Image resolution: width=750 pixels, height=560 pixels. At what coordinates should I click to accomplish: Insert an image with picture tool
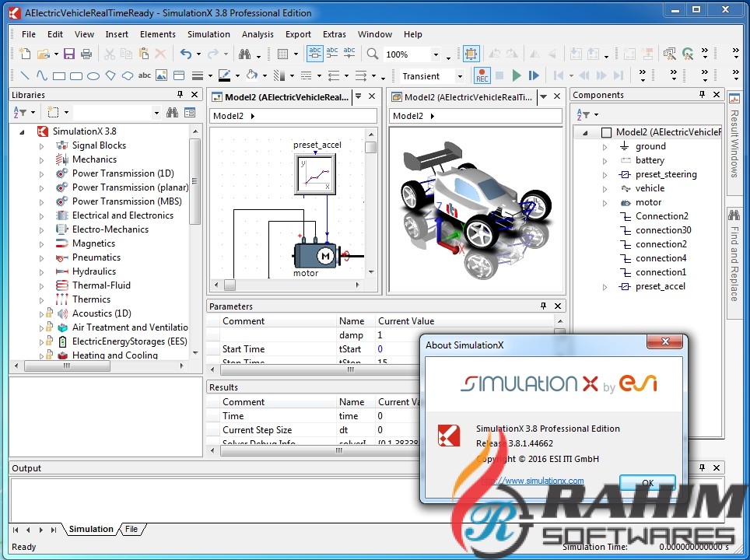point(162,75)
